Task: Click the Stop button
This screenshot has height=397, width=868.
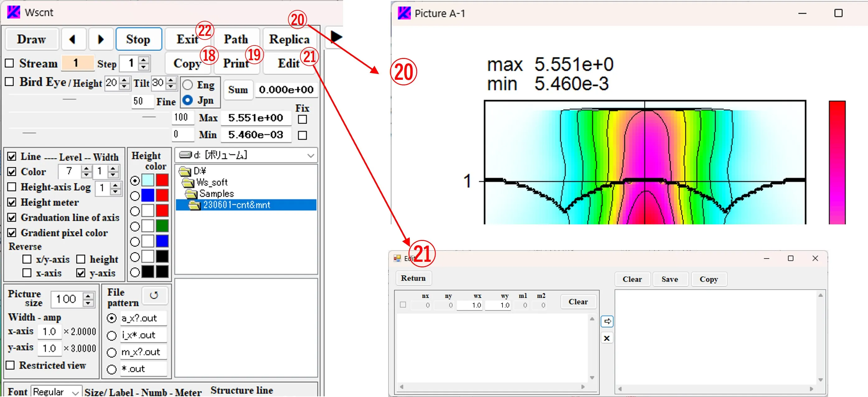Action: [x=139, y=40]
